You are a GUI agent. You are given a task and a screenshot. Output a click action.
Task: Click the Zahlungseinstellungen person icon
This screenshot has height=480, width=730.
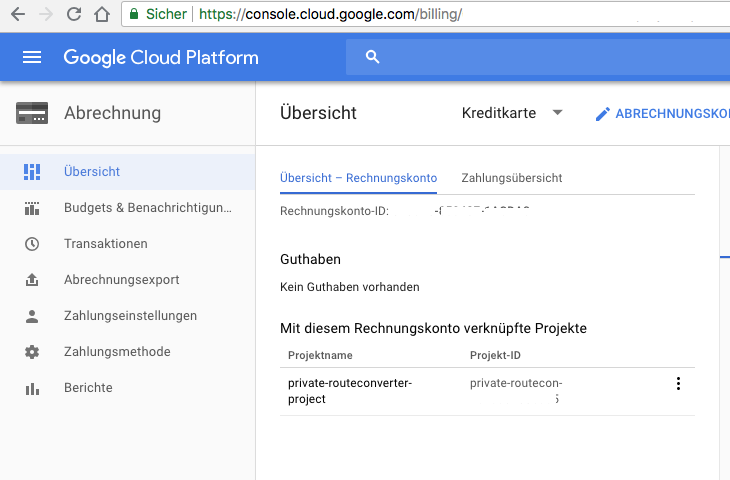tap(32, 316)
